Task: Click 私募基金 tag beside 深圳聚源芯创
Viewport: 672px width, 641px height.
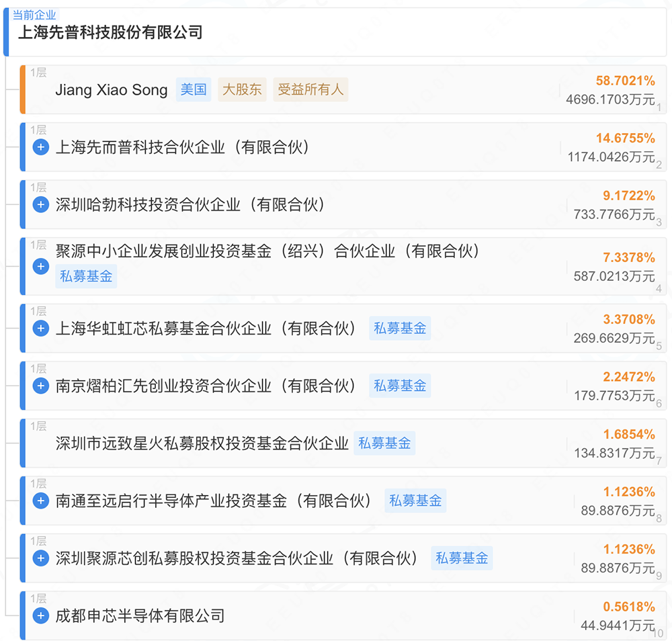Action: point(462,558)
